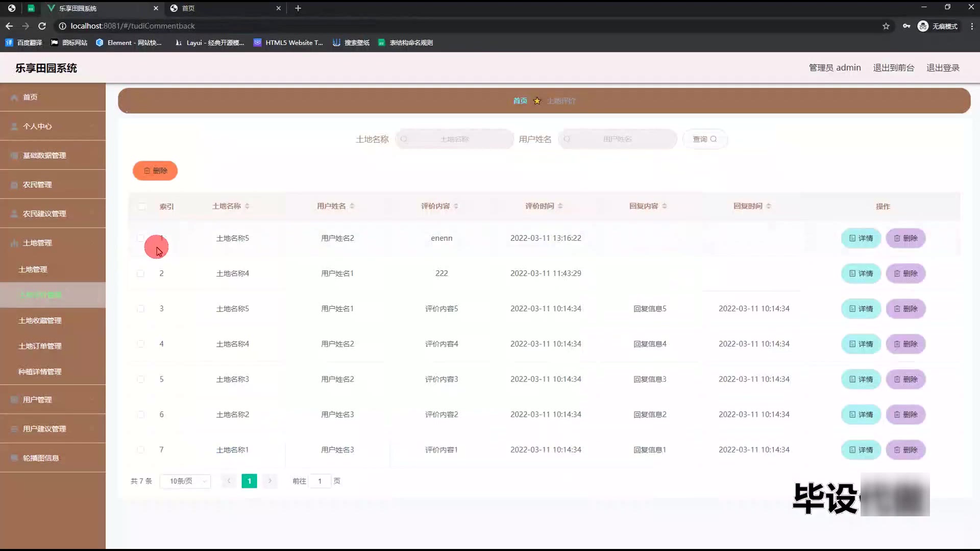Go to next page arrow
The height and width of the screenshot is (551, 980).
coord(270,481)
